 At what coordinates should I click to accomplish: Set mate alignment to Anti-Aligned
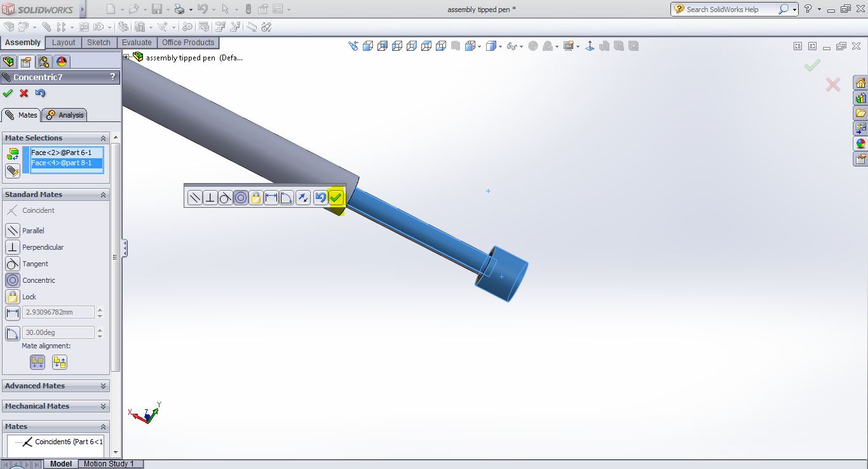click(x=60, y=362)
